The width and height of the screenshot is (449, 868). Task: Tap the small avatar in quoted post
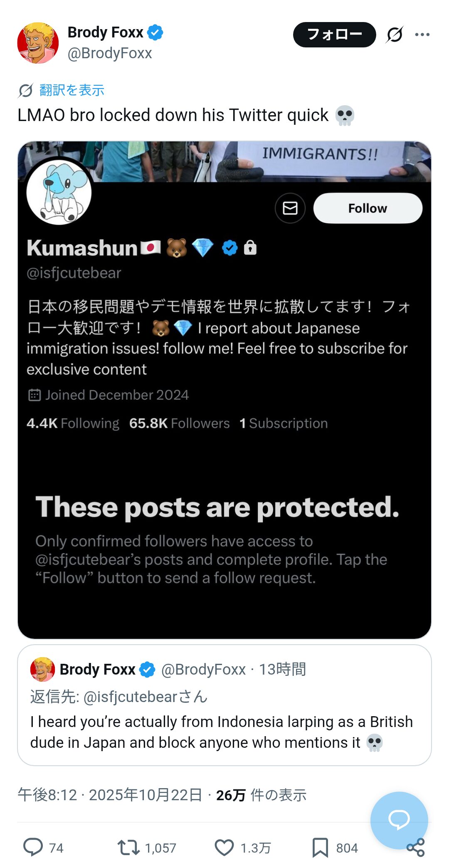42,669
